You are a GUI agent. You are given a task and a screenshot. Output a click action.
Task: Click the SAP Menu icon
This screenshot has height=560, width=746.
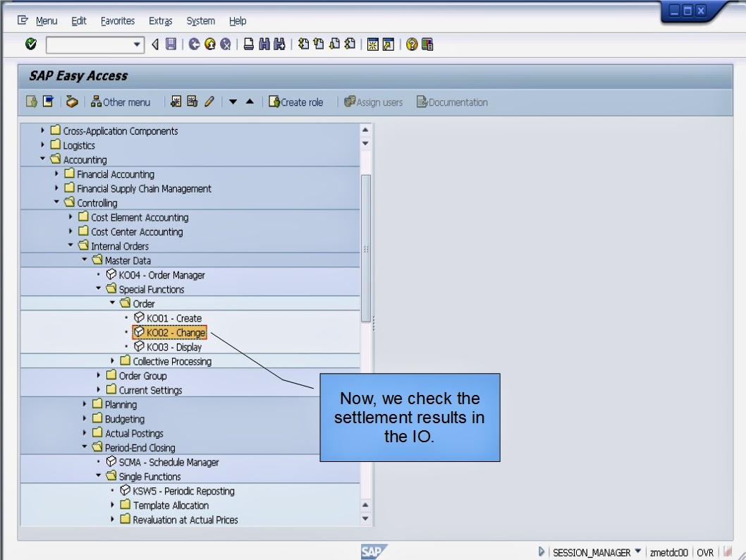[48, 102]
